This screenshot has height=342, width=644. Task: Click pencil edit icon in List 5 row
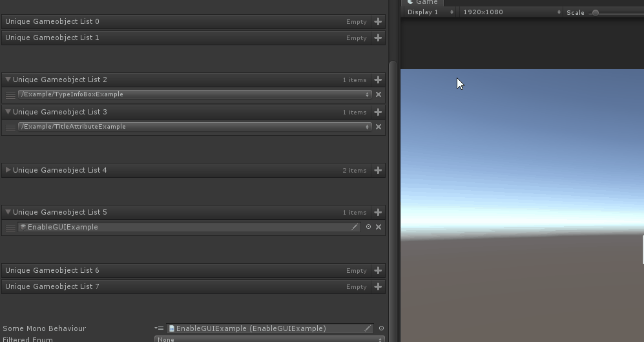(355, 227)
